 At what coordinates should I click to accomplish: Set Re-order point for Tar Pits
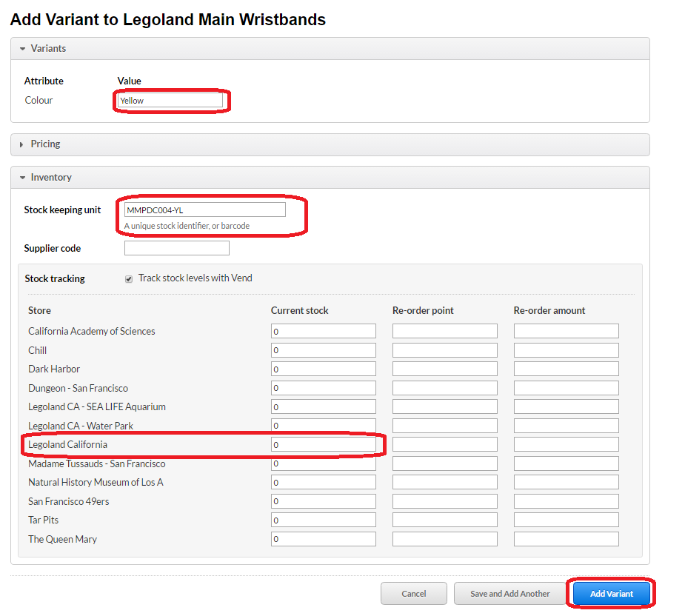[x=445, y=520]
